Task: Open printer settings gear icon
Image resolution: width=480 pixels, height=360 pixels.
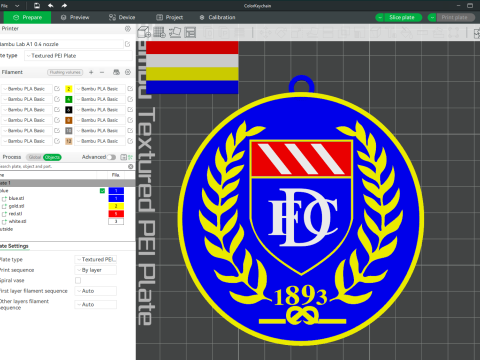Action: coord(128,29)
